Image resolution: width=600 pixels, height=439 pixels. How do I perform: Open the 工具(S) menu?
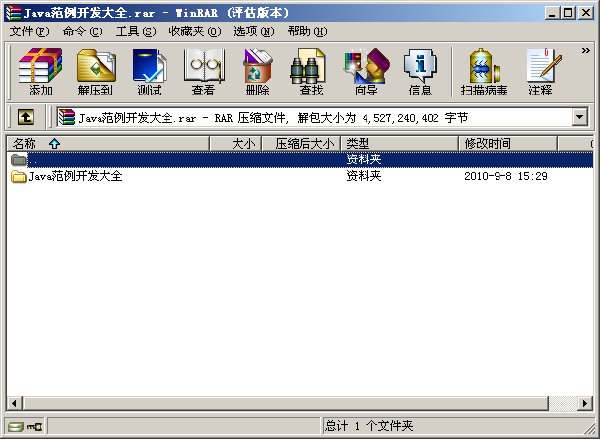point(136,31)
